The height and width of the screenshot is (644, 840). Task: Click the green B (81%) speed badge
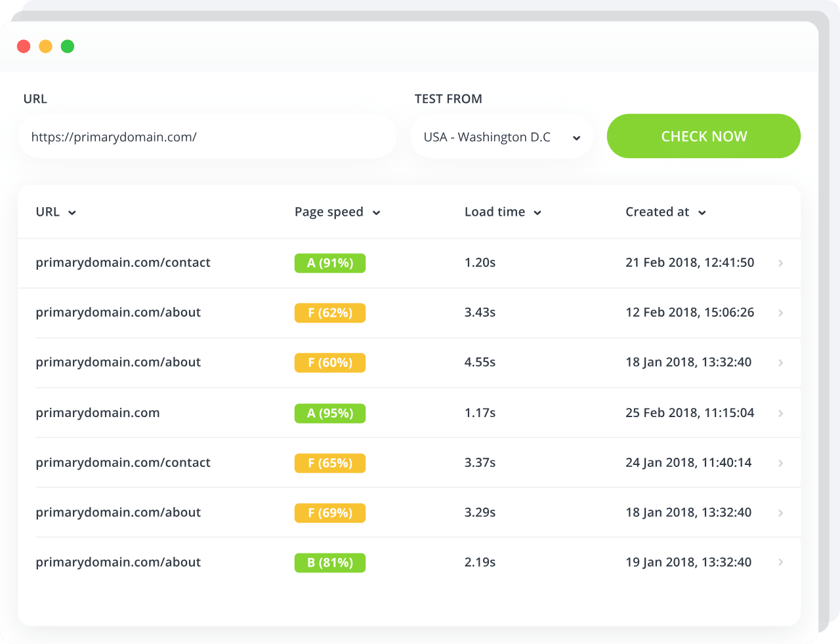[x=330, y=563]
